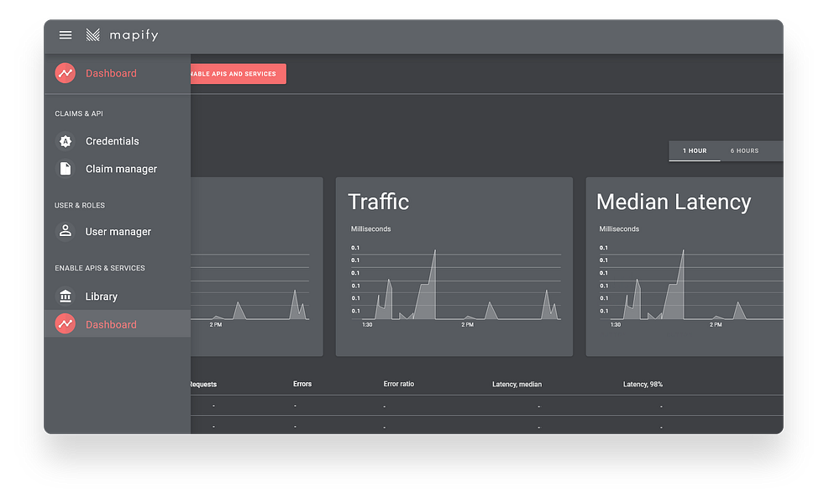Click the Latency, 98% column header

tap(643, 385)
